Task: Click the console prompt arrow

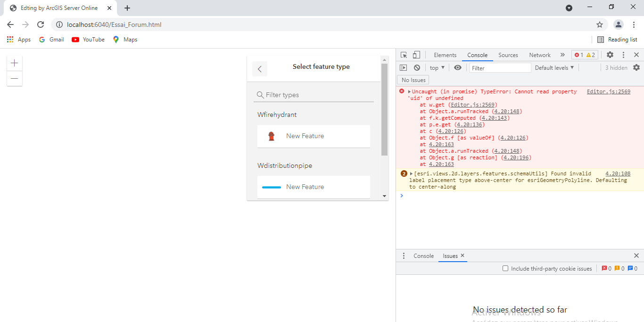Action: 402,196
